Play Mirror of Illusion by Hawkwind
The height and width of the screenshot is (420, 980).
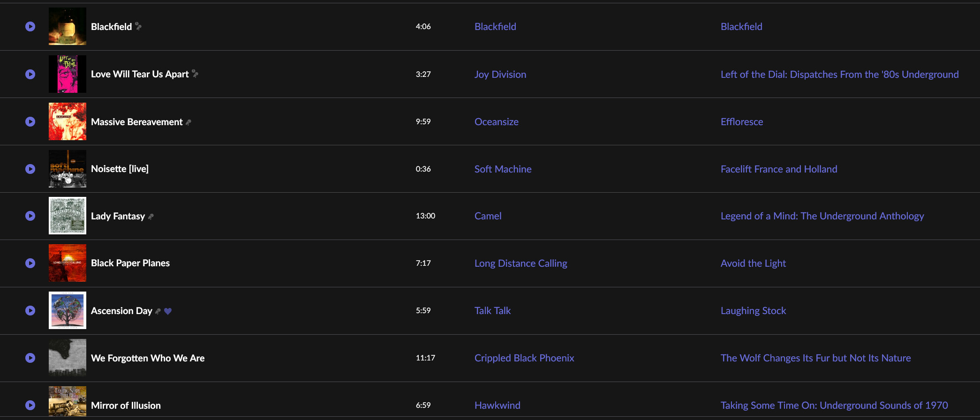[x=30, y=405]
